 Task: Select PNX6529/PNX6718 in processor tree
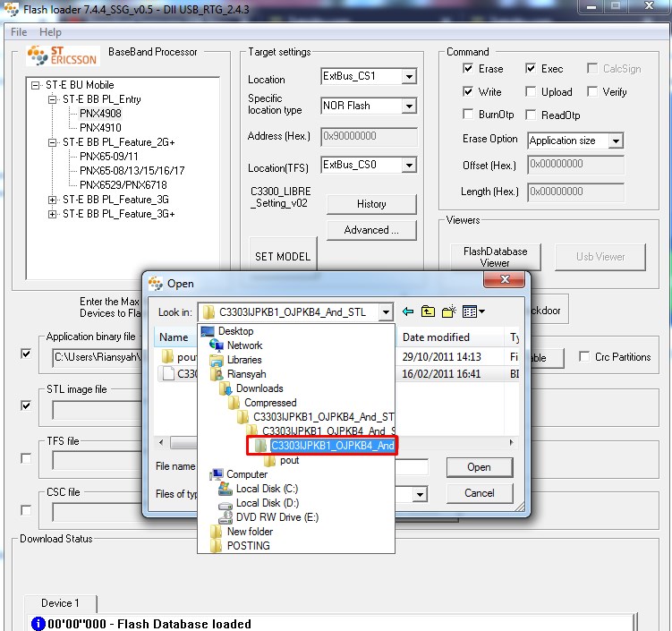(x=123, y=185)
